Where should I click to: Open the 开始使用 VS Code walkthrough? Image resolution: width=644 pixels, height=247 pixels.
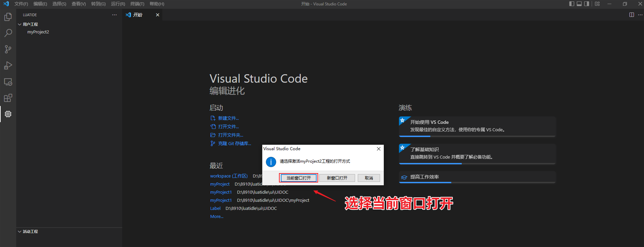(477, 126)
